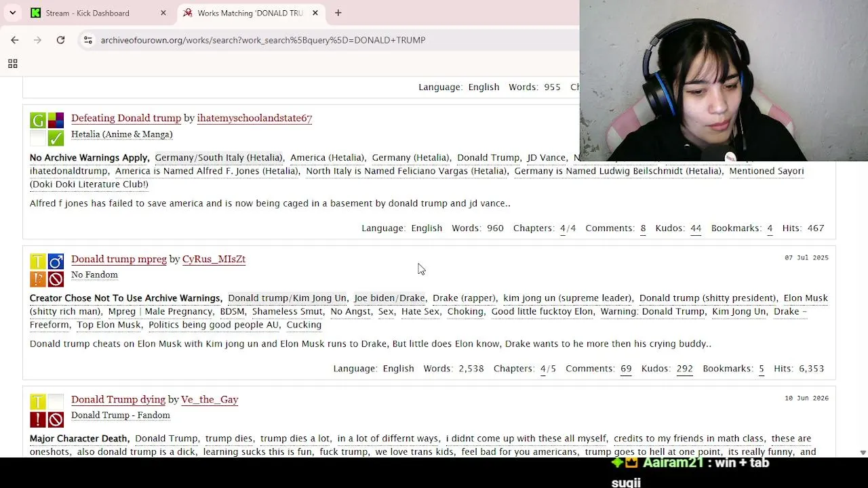Click the work-in-progress icon for Donald Trump dying
Image resolution: width=868 pixels, height=488 pixels.
pos(56,420)
